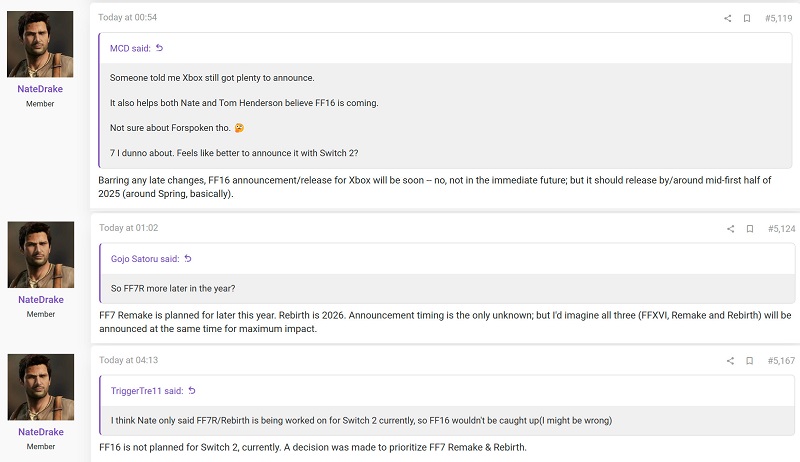The width and height of the screenshot is (800, 462).
Task: Jump to TriggerTre11's quoted post arrow
Action: coord(192,390)
